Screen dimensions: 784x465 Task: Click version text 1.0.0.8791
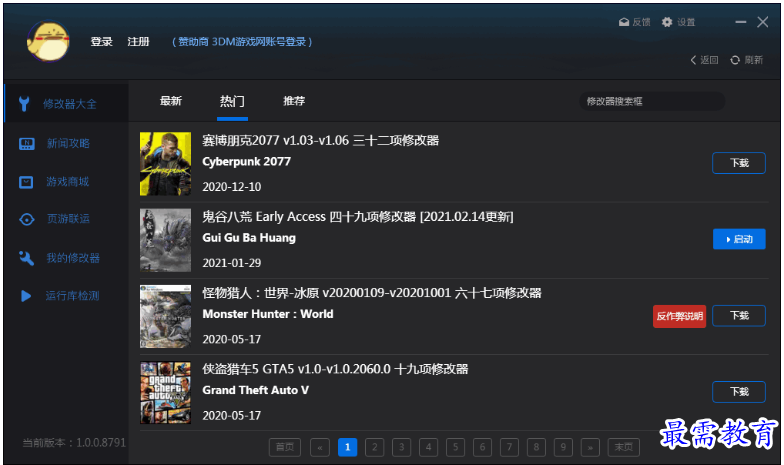click(101, 442)
